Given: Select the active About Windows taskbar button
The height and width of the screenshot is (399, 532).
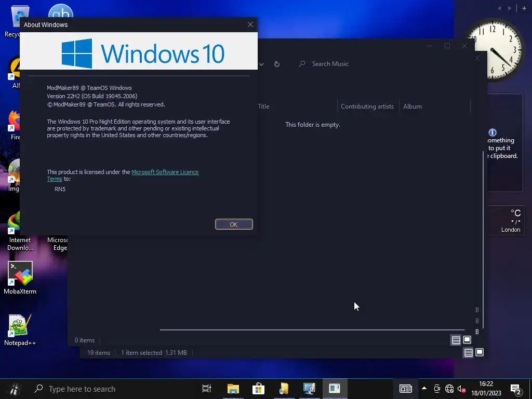Looking at the screenshot, I should (x=335, y=389).
